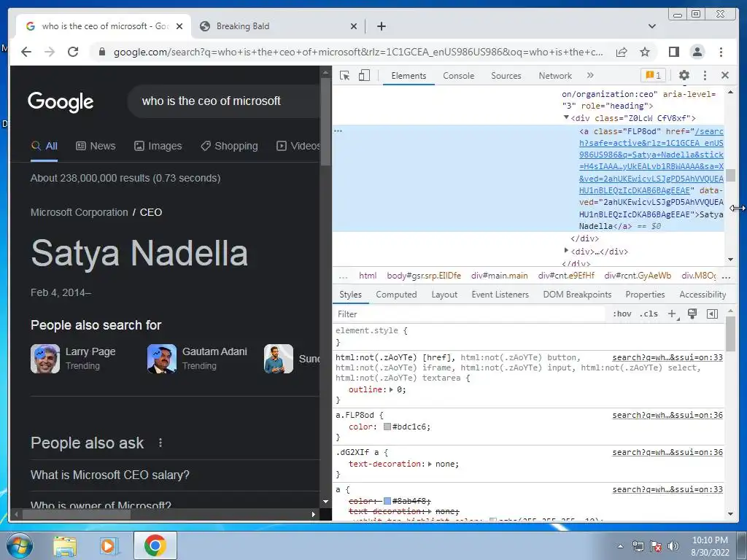Image resolution: width=747 pixels, height=560 pixels.
Task: Close the DevTools panel
Action: tap(725, 75)
